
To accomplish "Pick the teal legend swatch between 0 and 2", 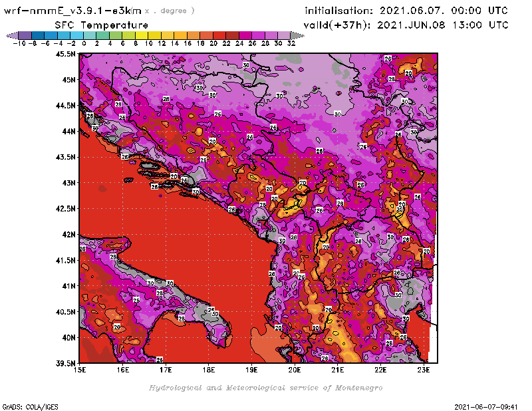I will click(90, 35).
